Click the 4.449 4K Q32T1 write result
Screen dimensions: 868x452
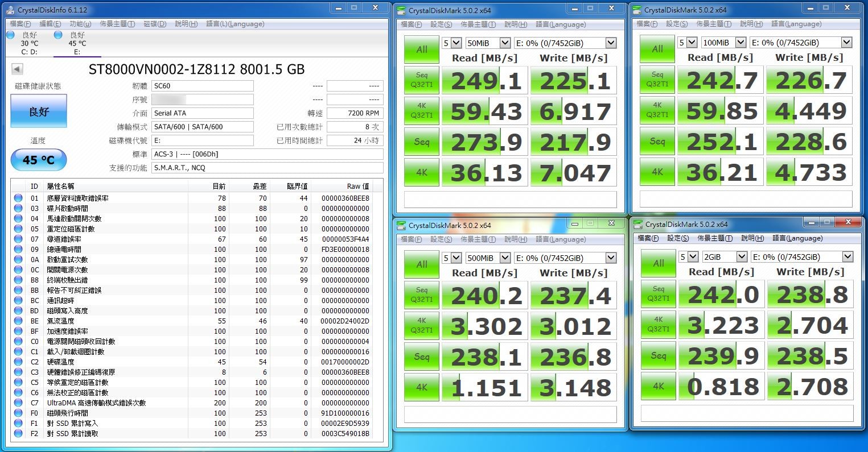tap(809, 110)
